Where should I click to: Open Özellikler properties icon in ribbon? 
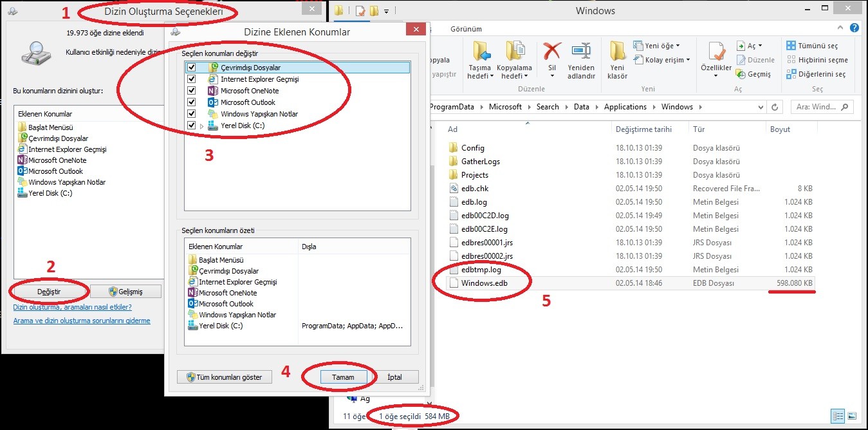pyautogui.click(x=716, y=51)
